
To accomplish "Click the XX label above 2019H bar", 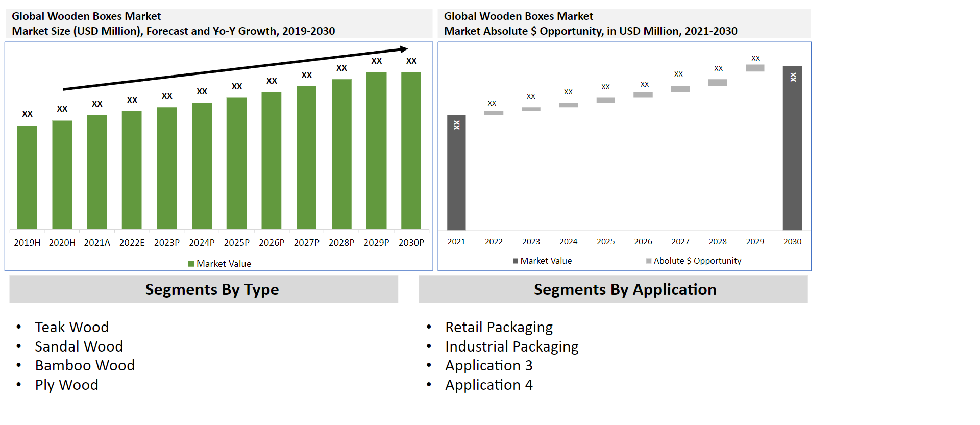I will pos(27,114).
